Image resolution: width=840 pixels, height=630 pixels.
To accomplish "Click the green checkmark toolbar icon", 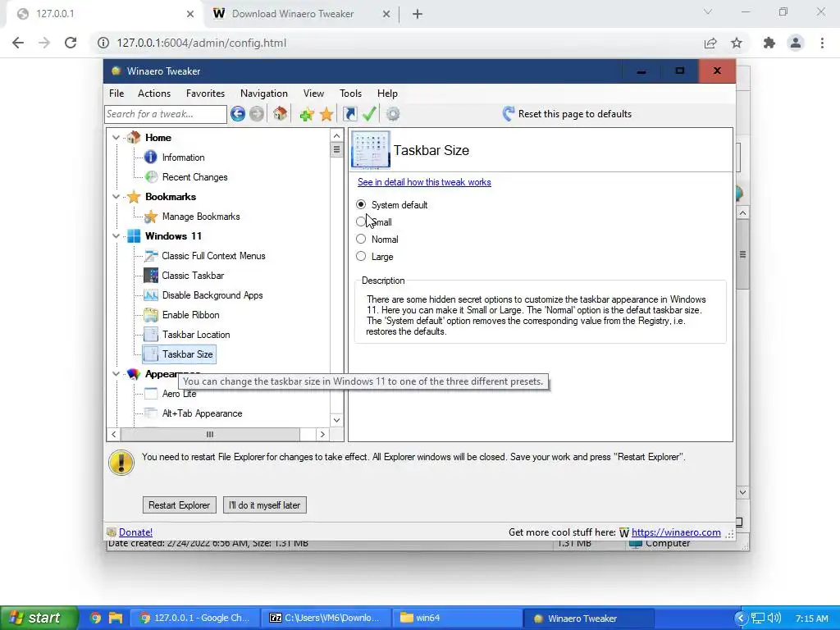I will 370,113.
